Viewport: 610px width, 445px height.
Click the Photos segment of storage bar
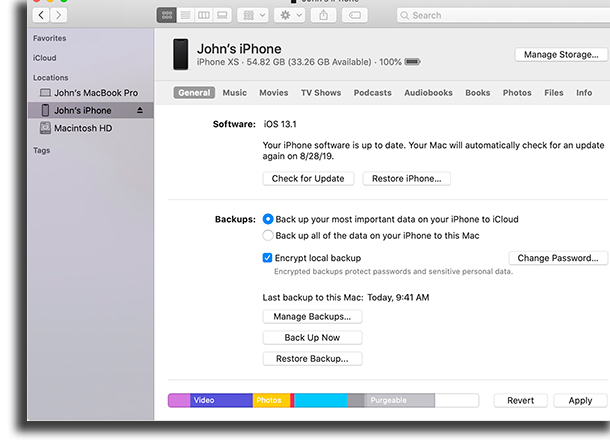point(272,400)
